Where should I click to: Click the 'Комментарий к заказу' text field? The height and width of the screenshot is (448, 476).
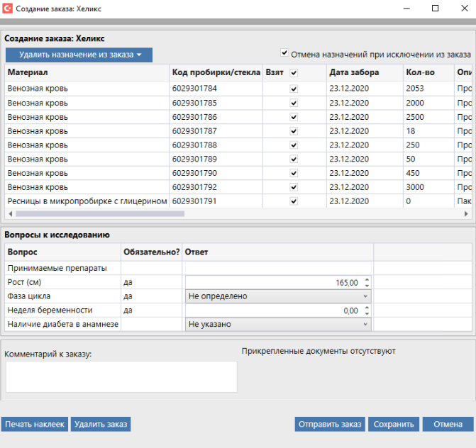click(121, 376)
